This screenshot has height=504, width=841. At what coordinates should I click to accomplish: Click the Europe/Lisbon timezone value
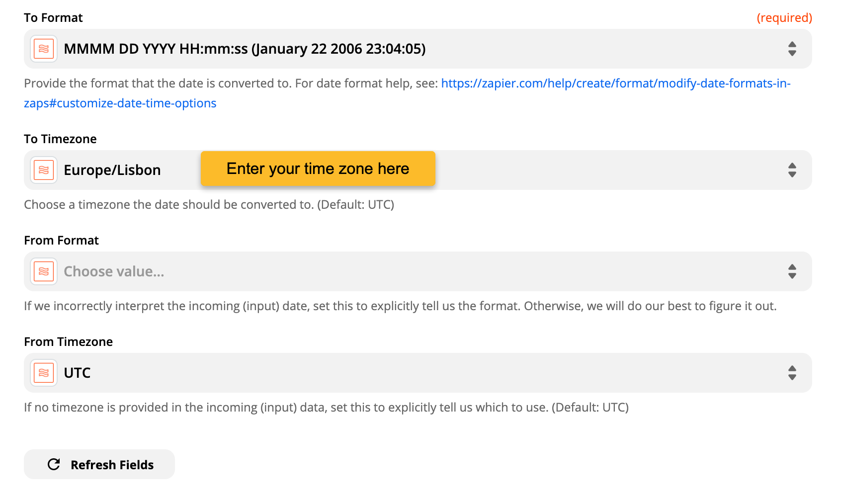[x=112, y=170]
